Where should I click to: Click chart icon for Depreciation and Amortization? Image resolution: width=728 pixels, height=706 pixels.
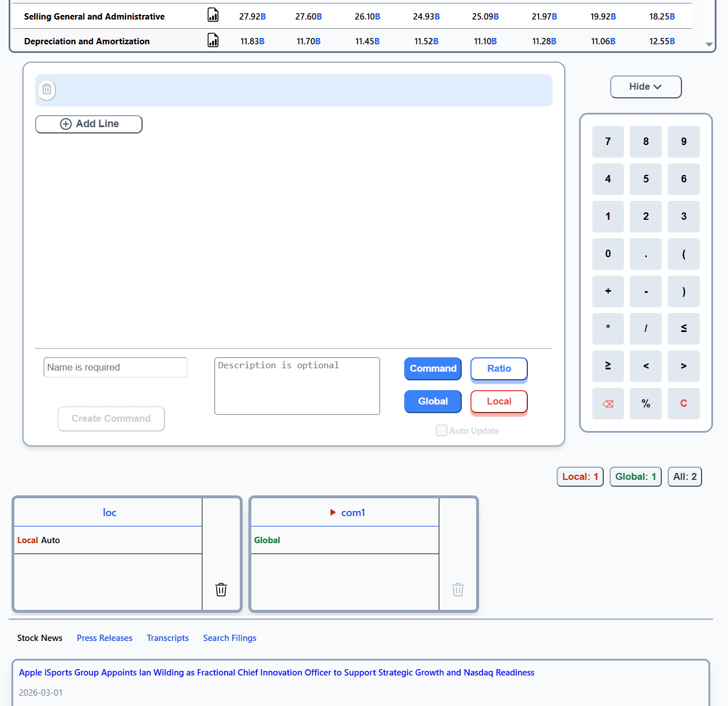click(x=213, y=40)
